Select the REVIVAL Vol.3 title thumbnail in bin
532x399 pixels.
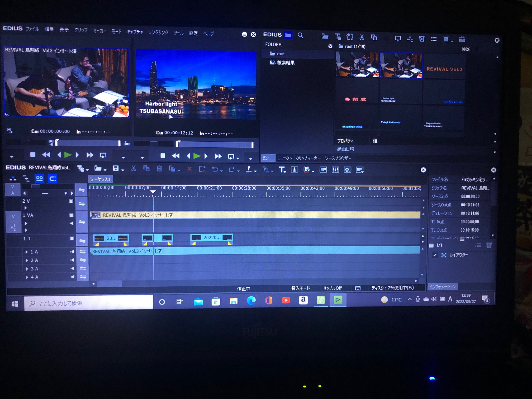pyautogui.click(x=444, y=66)
